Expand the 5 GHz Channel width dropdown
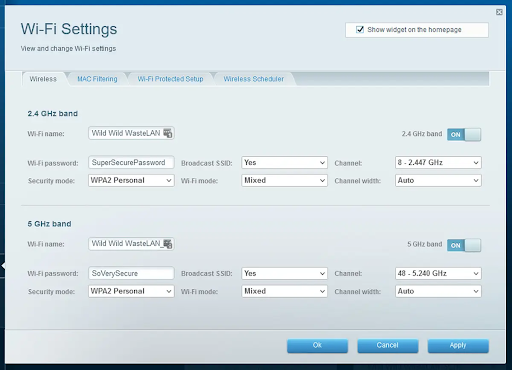The image size is (512, 370). click(x=438, y=291)
